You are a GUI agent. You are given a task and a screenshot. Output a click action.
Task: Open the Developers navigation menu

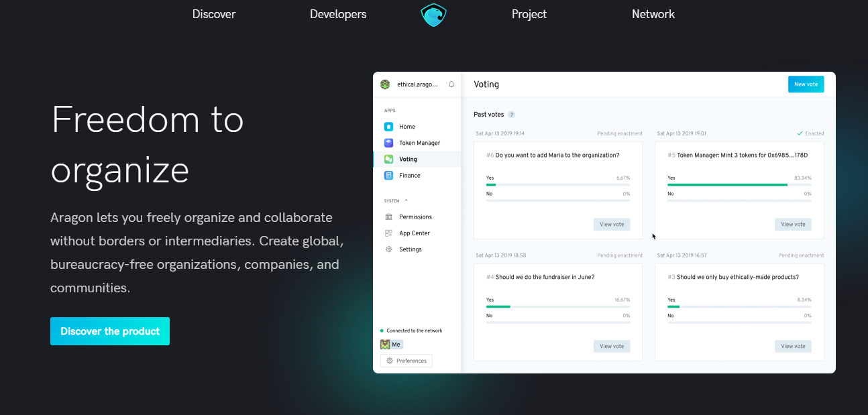click(338, 14)
